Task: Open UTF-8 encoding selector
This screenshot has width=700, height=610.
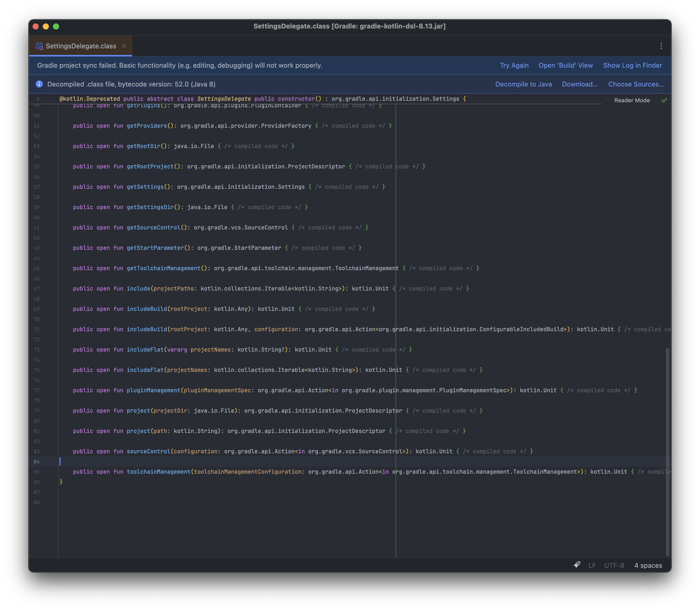Action: tap(614, 565)
